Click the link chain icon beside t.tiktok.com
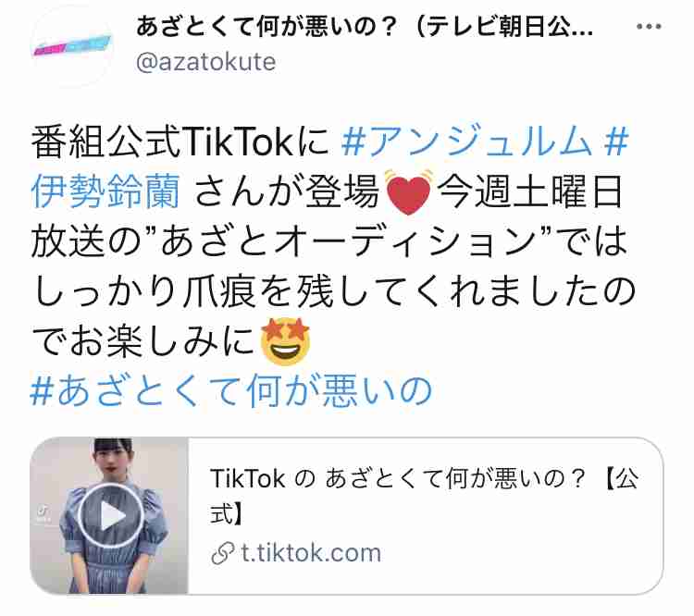The image size is (694, 616). coord(222,553)
